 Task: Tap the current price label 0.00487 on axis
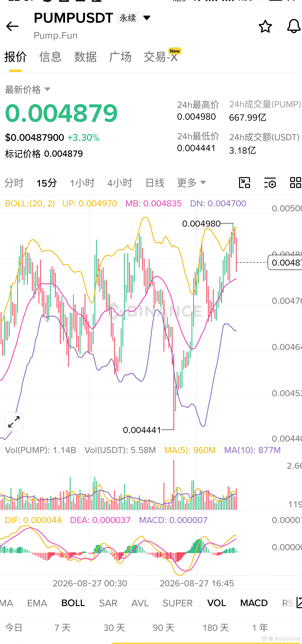click(285, 262)
